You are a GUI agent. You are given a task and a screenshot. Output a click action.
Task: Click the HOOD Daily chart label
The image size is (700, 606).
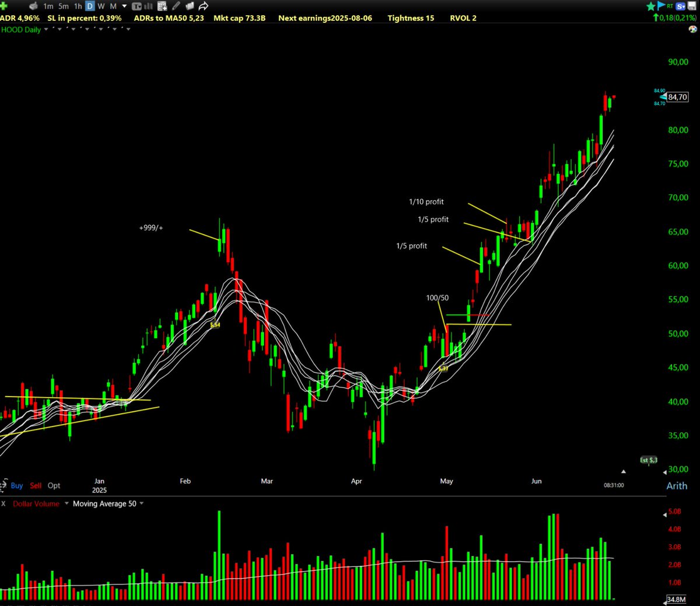pos(21,30)
